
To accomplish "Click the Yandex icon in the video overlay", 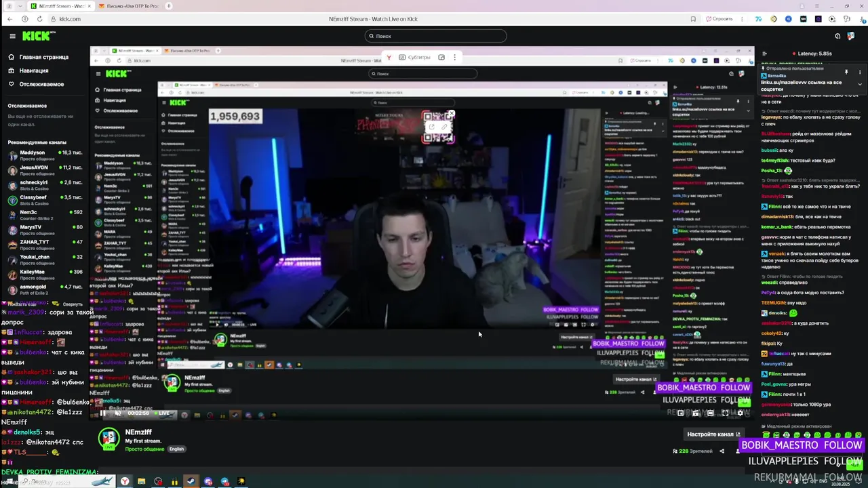I will click(389, 58).
